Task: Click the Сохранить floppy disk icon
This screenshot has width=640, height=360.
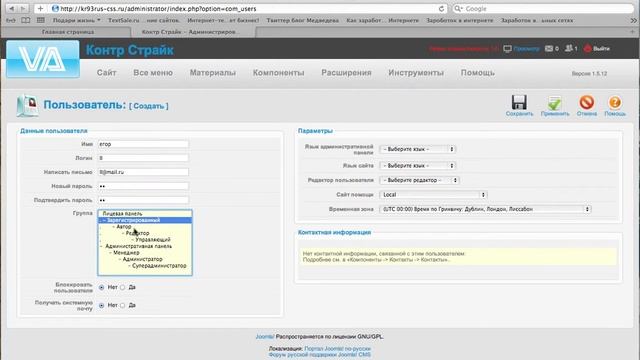Action: 519,102
